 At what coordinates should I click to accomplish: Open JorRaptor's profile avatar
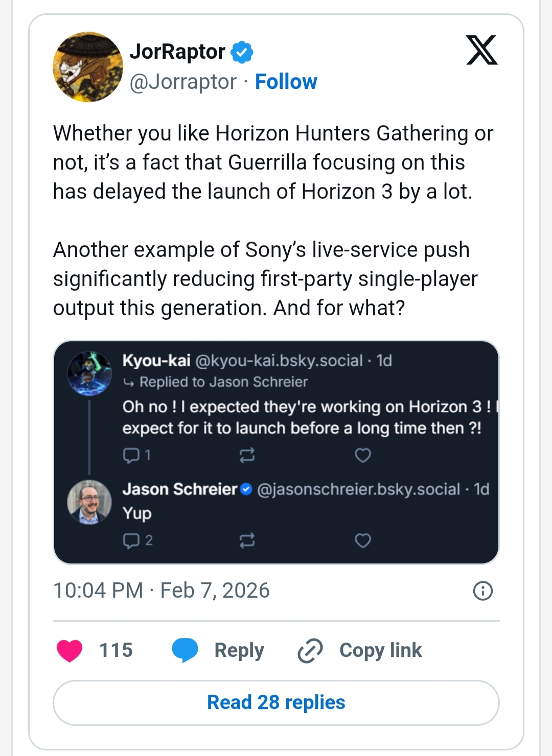(x=88, y=67)
